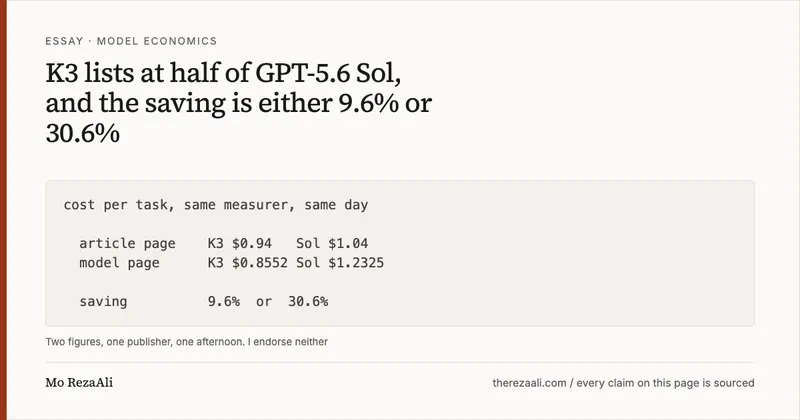The height and width of the screenshot is (420, 800).
Task: Click the article page row label
Action: pyautogui.click(x=127, y=243)
